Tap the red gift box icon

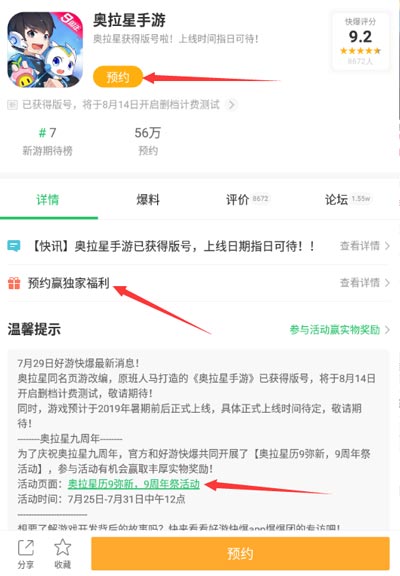pos(14,283)
